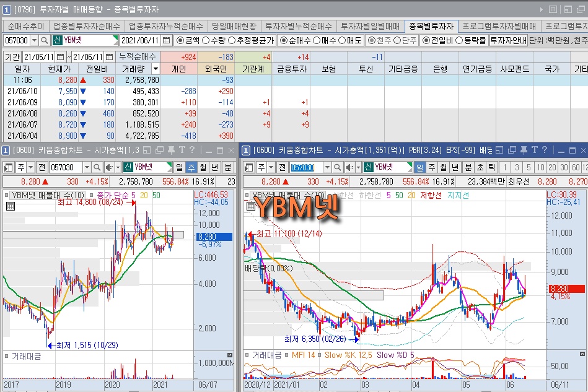Click 전 button in right chart toolbar
The image size is (588, 392).
tap(283, 167)
